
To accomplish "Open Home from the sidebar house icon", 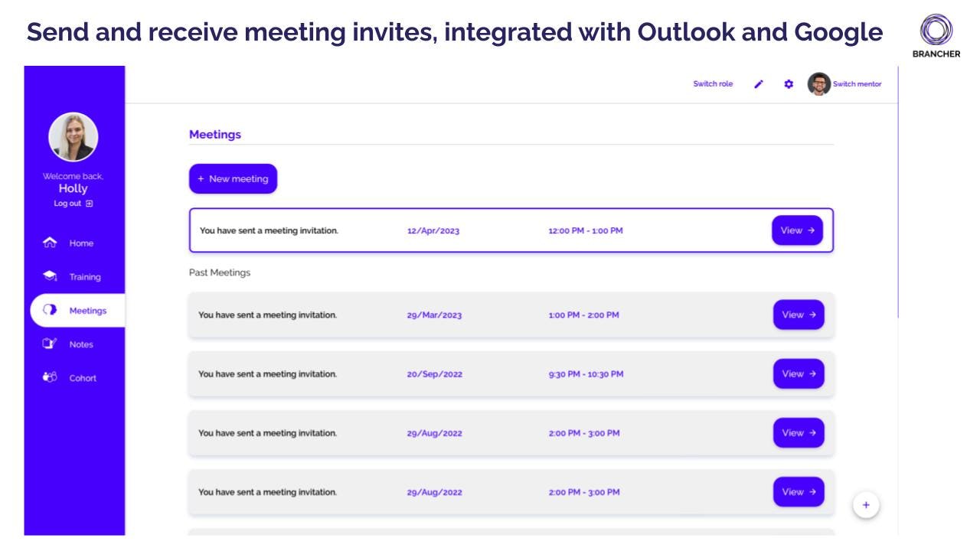I will click(50, 243).
